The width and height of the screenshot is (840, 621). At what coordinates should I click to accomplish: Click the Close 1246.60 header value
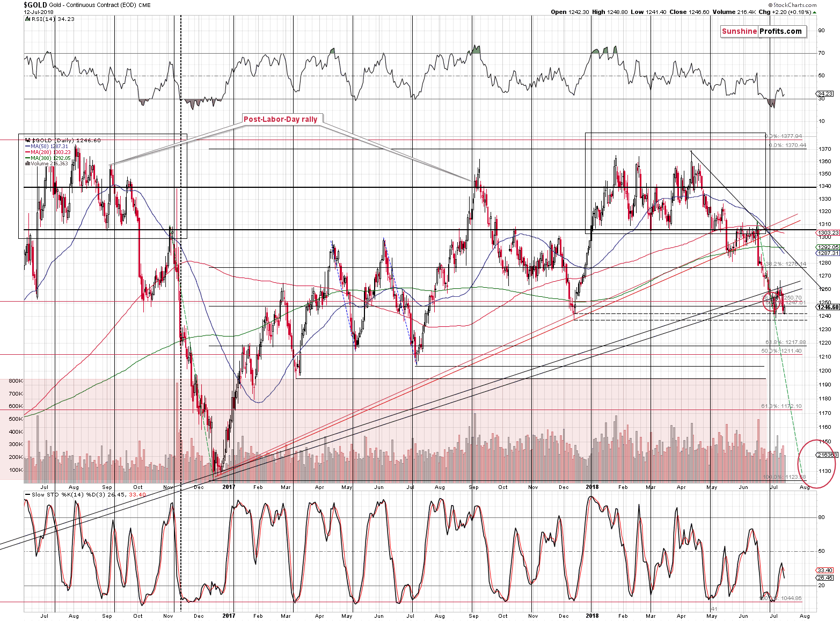click(689, 12)
